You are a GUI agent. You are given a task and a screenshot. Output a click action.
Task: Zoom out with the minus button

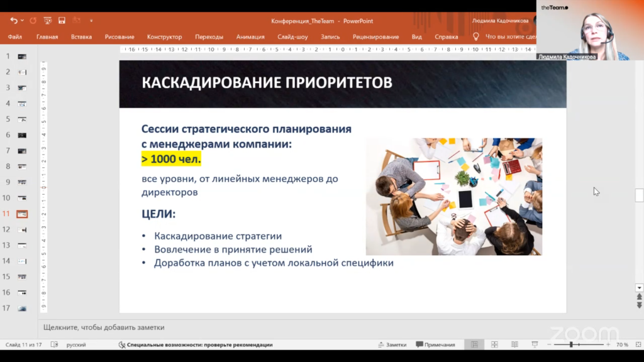549,345
